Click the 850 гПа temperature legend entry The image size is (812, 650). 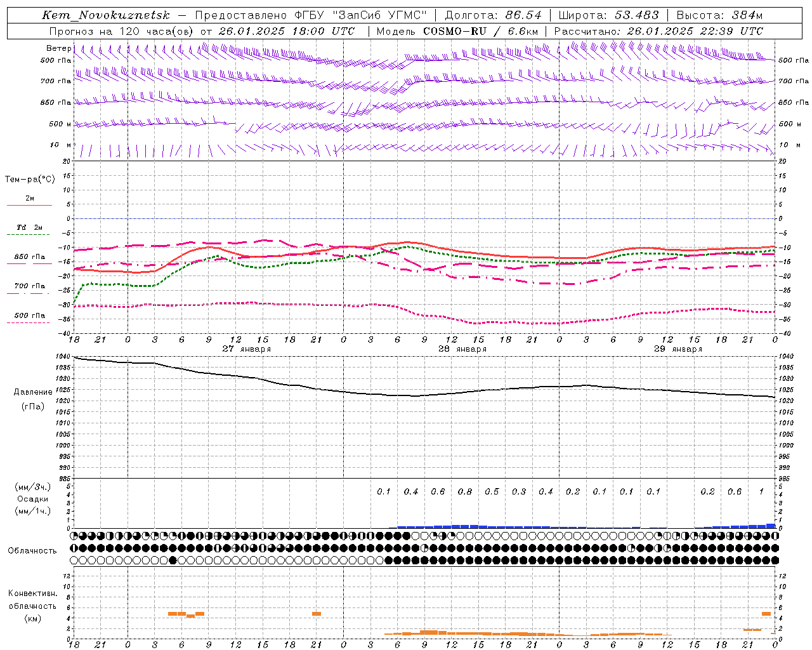[30, 257]
